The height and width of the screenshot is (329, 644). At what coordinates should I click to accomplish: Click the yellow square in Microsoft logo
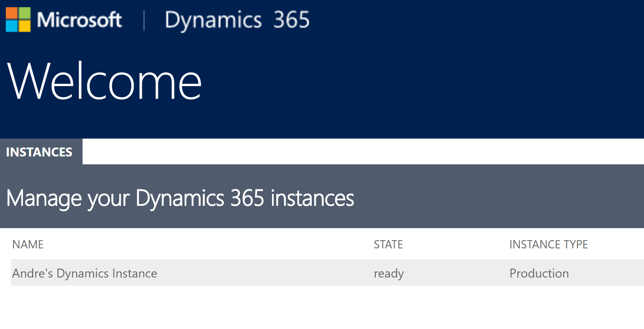(x=25, y=26)
